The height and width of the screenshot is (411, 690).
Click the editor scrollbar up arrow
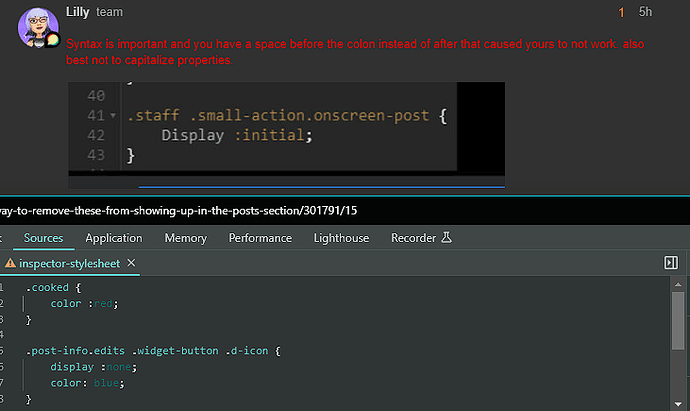pos(678,285)
